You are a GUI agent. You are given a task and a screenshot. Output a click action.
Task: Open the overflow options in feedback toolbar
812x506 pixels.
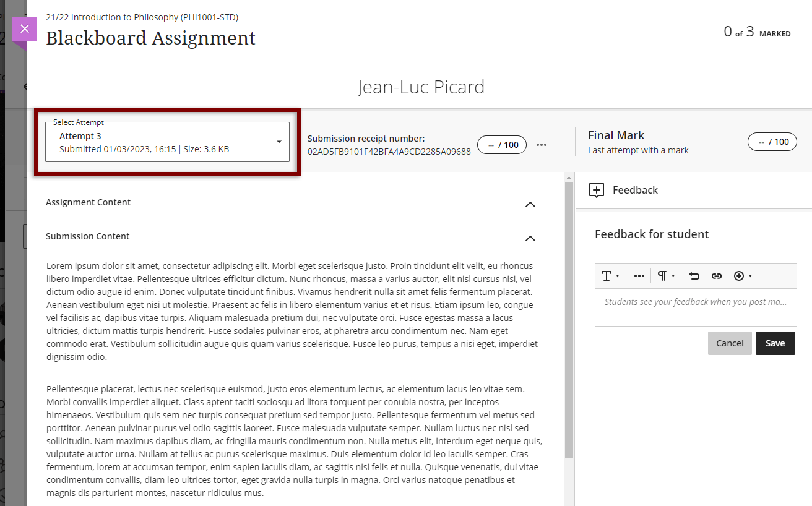pyautogui.click(x=639, y=275)
